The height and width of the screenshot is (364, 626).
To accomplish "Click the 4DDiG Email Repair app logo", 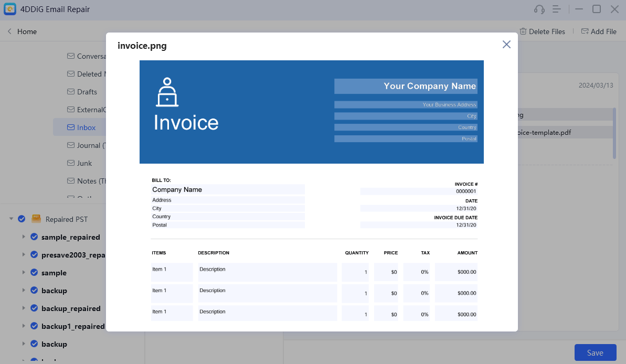I will [10, 9].
